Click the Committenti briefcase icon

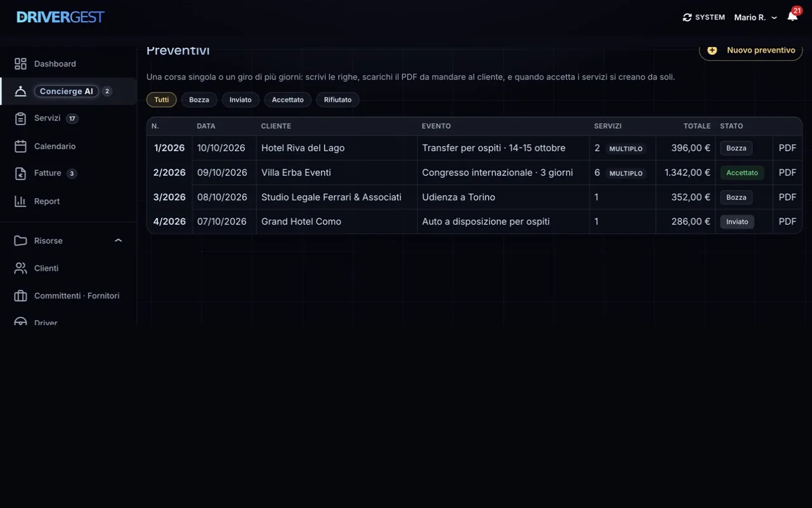pos(20,296)
